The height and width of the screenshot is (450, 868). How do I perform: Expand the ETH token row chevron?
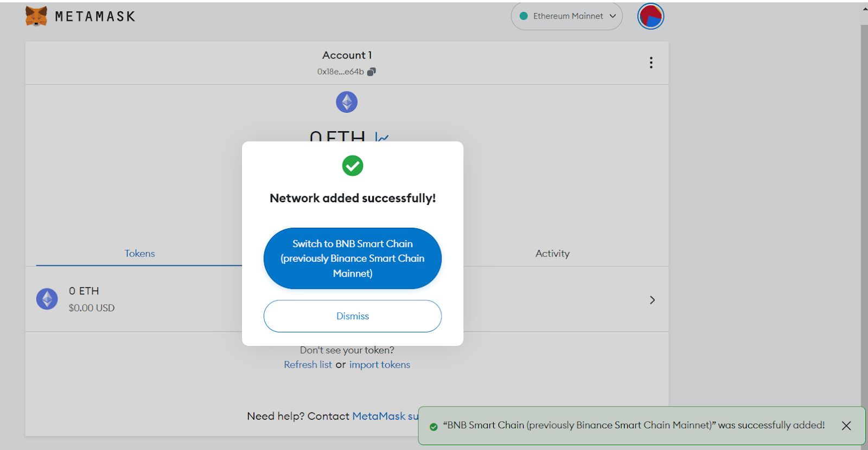[652, 300]
